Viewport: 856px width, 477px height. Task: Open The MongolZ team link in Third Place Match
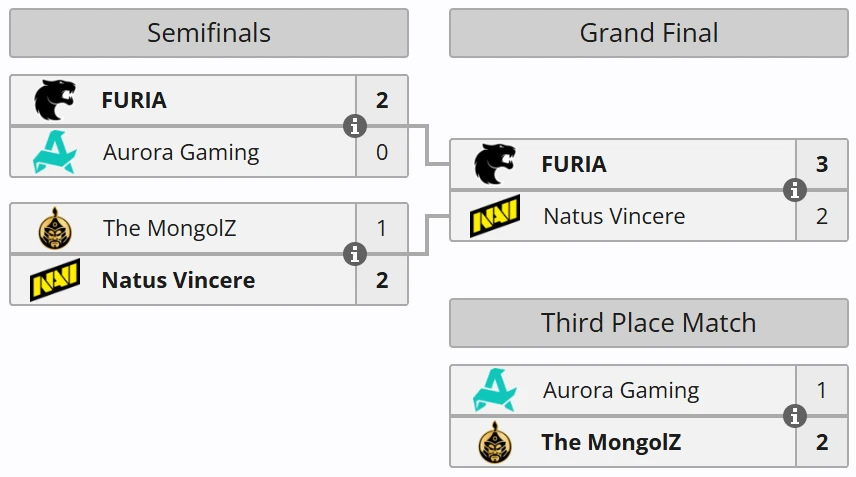(x=611, y=442)
